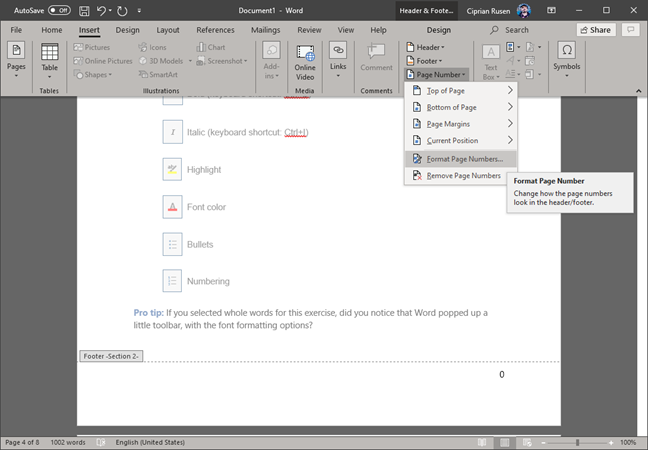
Task: Open the Shapes gallery
Action: point(93,74)
